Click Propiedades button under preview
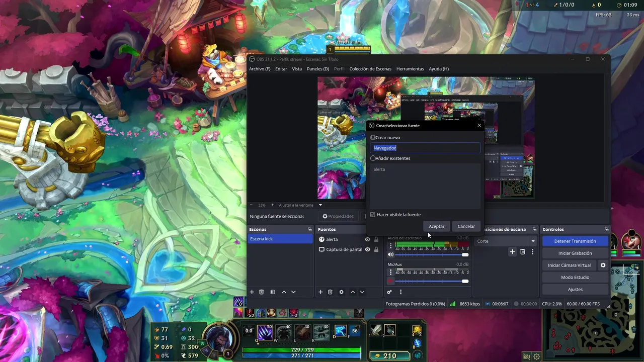The width and height of the screenshot is (644, 362). click(338, 216)
